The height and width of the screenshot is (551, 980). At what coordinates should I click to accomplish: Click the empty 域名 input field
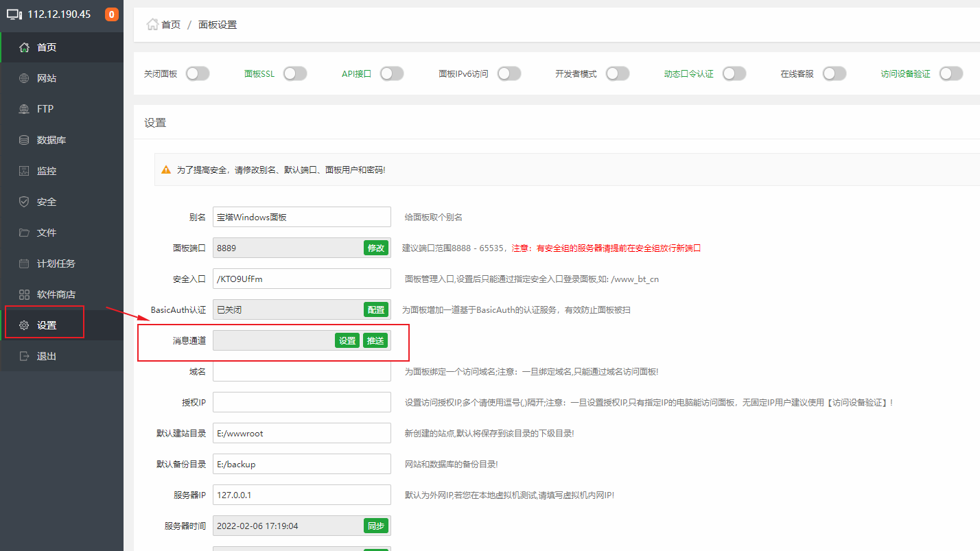pos(302,371)
